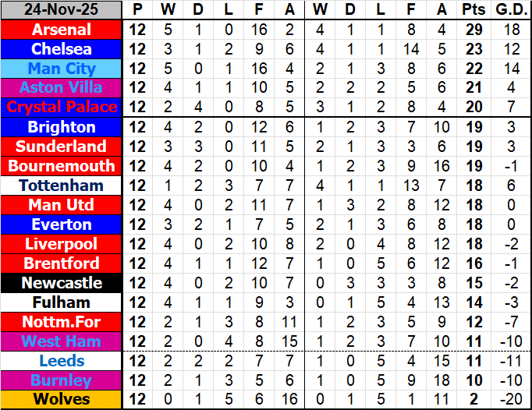Click the G.D. column header

[x=511, y=10]
